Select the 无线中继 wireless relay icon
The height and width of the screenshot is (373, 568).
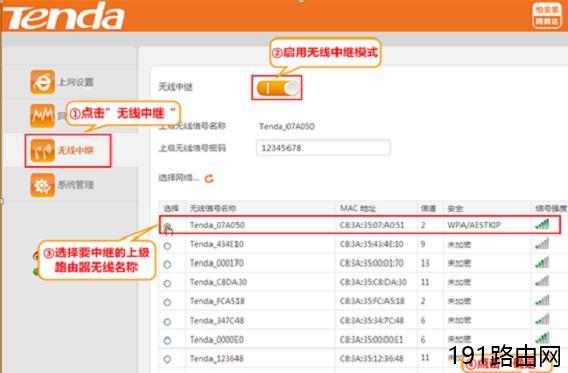click(42, 150)
